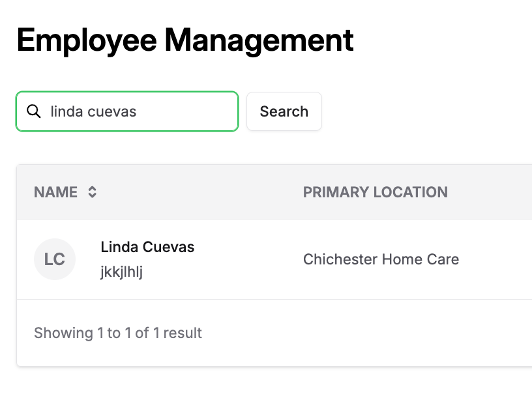Expand sorting options via the NAME column chevrons
The height and width of the screenshot is (409, 532).
tap(92, 192)
